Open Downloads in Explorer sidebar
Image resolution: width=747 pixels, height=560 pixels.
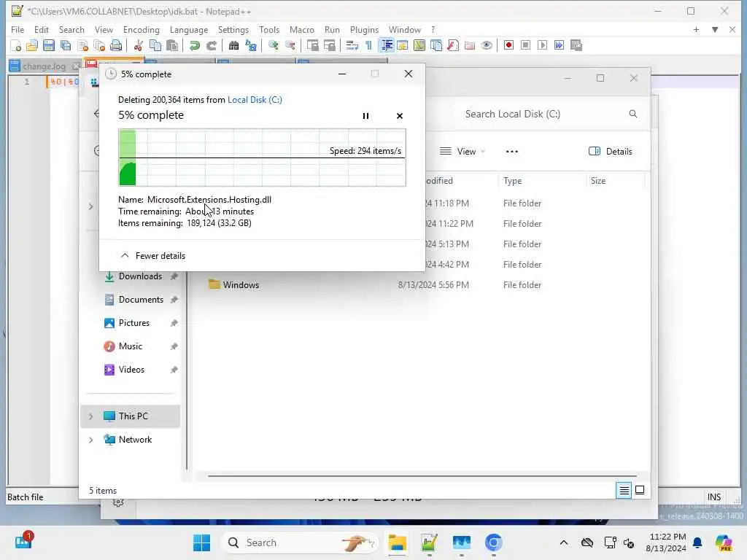click(x=140, y=276)
